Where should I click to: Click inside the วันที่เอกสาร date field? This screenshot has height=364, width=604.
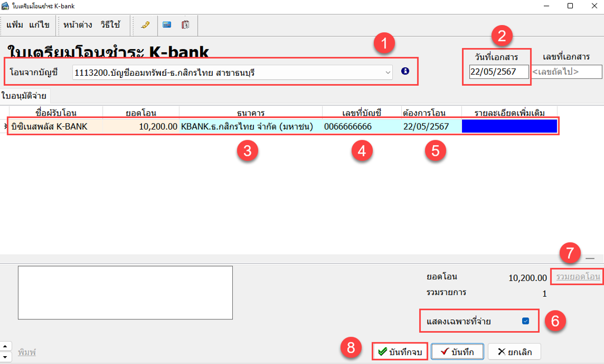(x=495, y=71)
